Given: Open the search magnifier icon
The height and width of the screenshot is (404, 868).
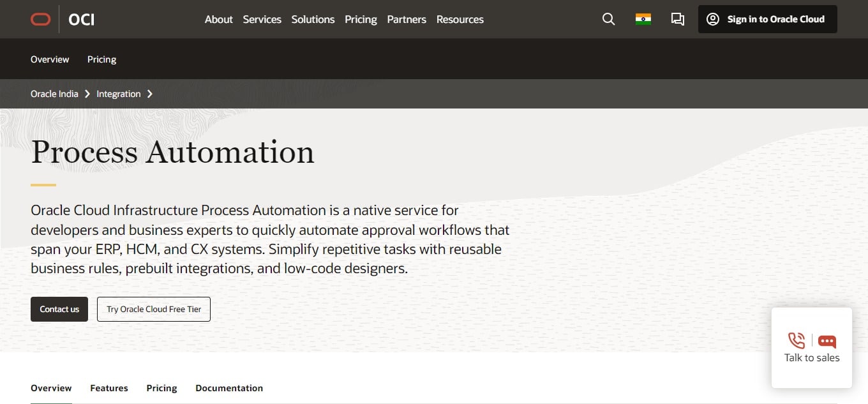Looking at the screenshot, I should (x=608, y=19).
